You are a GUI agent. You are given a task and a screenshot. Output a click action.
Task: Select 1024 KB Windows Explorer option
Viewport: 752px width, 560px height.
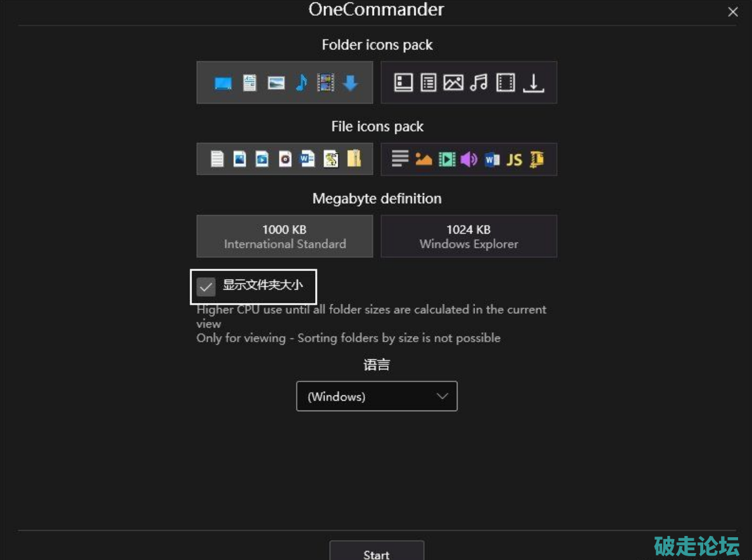(468, 236)
